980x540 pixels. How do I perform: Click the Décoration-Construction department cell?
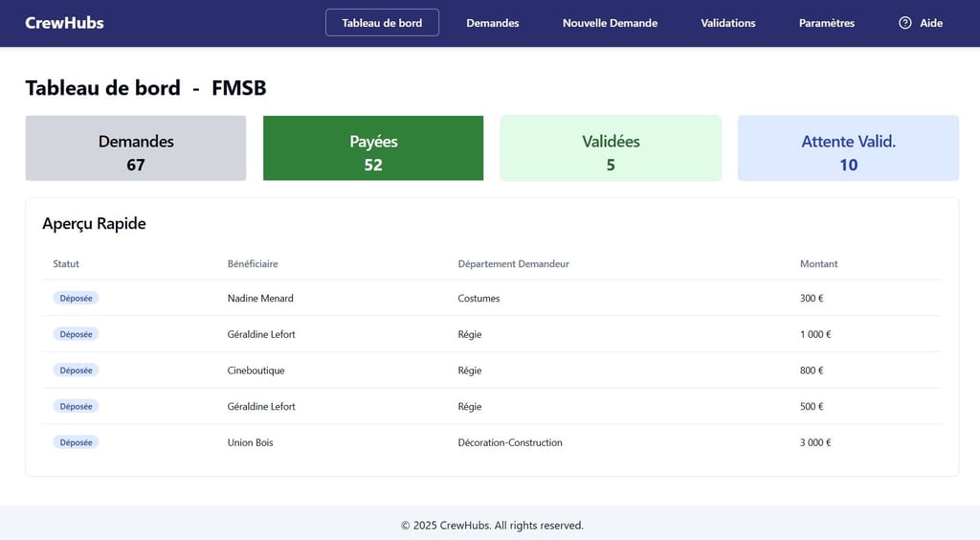click(x=510, y=442)
